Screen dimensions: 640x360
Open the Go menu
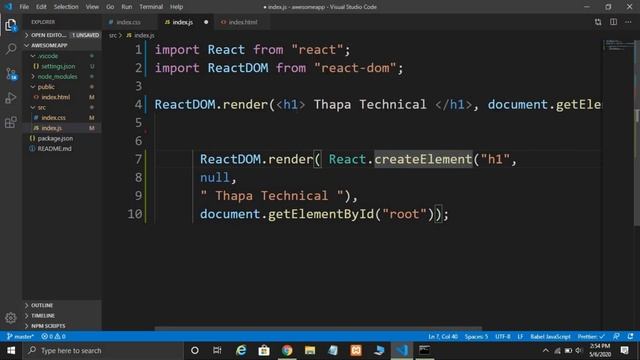[x=110, y=7]
